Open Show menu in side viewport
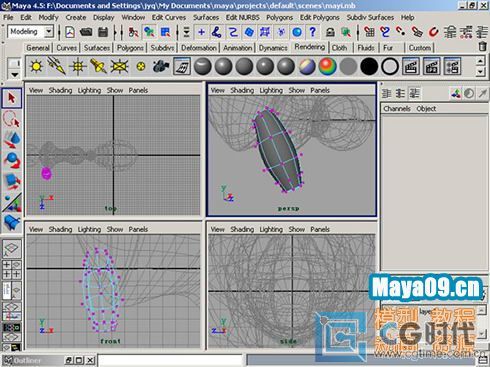Viewport: 490px width, 367px height. pos(296,229)
